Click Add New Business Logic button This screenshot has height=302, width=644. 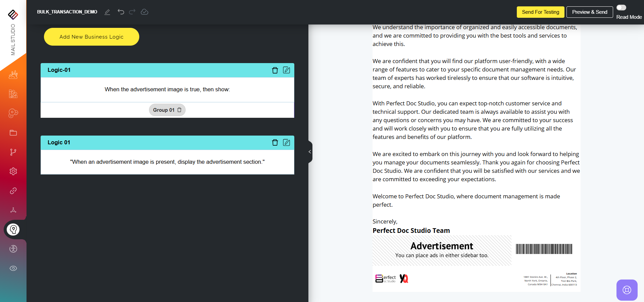pos(91,37)
